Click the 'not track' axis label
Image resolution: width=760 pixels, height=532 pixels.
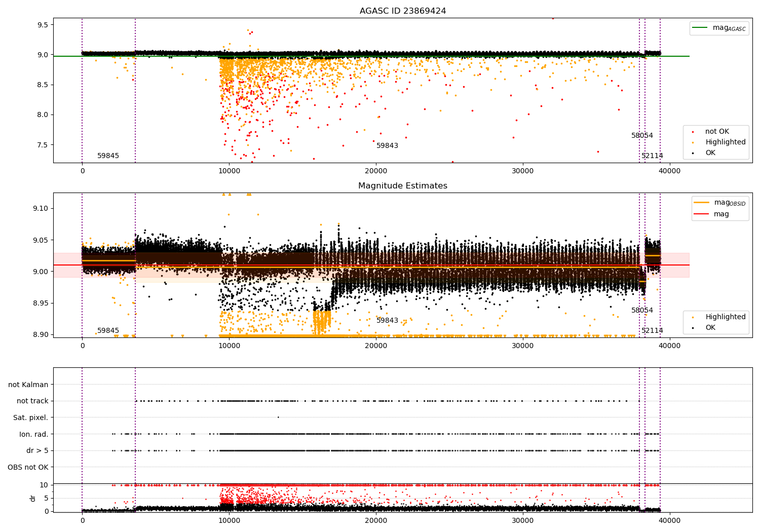[x=32, y=401]
